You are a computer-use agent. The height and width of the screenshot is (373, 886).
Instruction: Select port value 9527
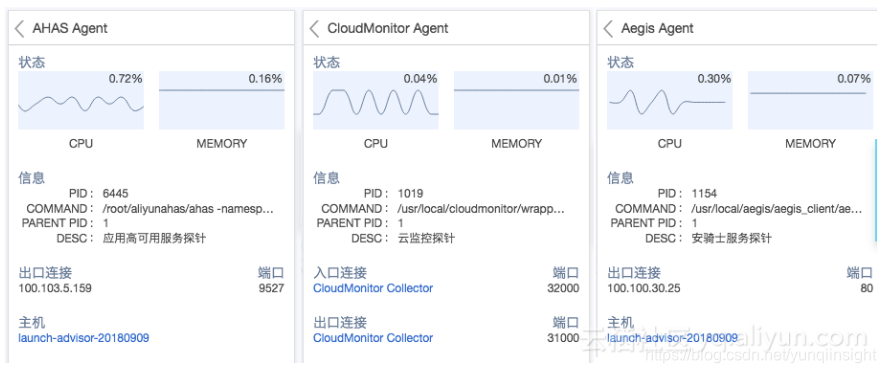pyautogui.click(x=271, y=288)
